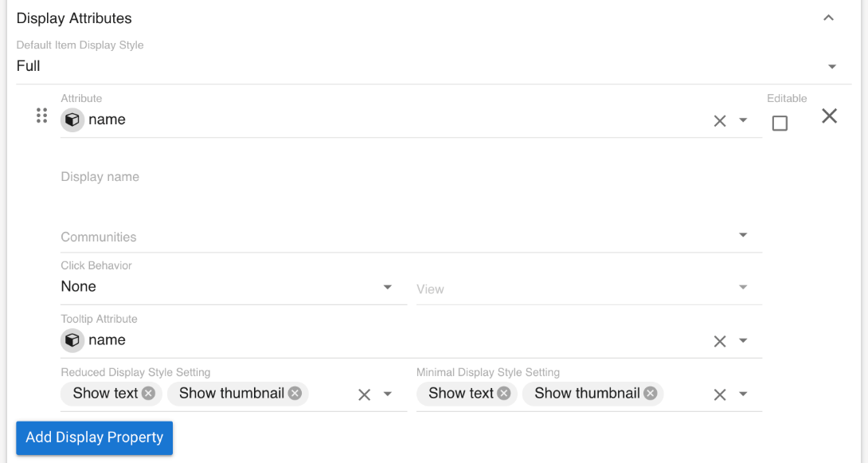Viewport: 868px width, 463px height.
Task: Enable the Editable checkbox
Action: tap(780, 124)
